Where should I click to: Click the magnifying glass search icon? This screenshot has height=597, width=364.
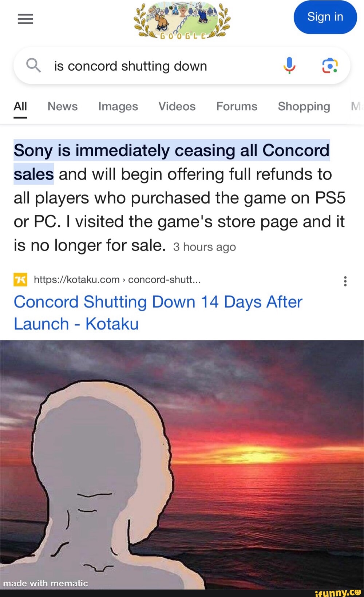tap(33, 66)
